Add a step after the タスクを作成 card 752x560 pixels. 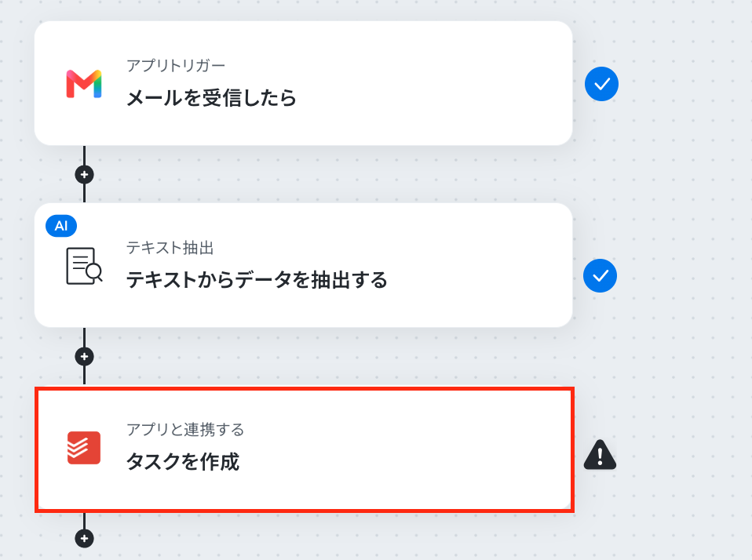tap(85, 538)
